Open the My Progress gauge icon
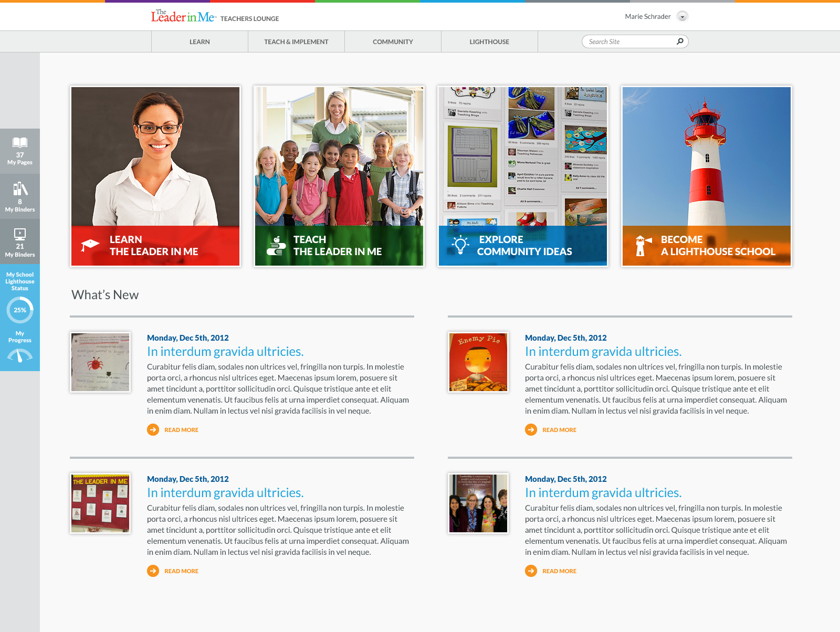Viewport: 840px width, 632px height. click(20, 355)
